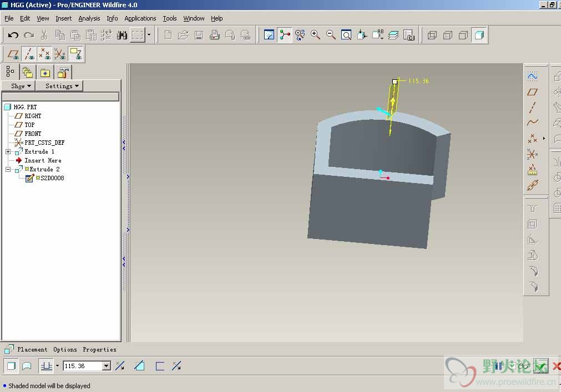Open the Analysis menu
The height and width of the screenshot is (392, 561).
click(89, 18)
